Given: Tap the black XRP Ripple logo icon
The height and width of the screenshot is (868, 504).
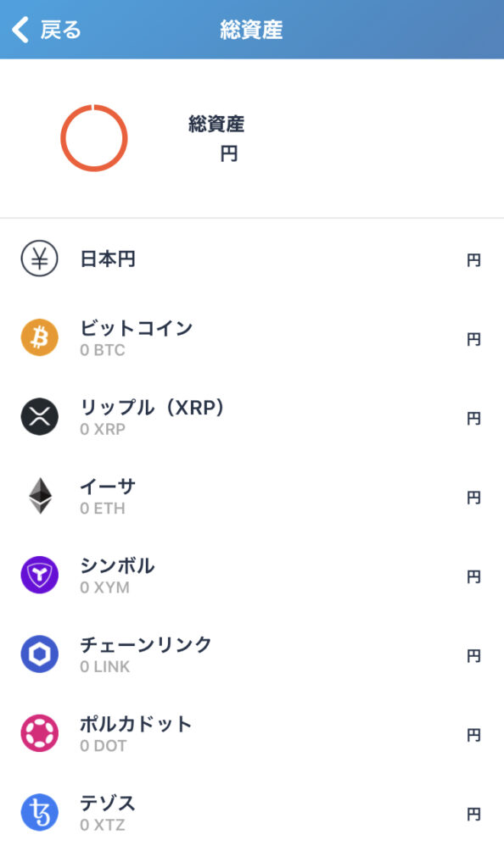Looking at the screenshot, I should click(x=39, y=417).
